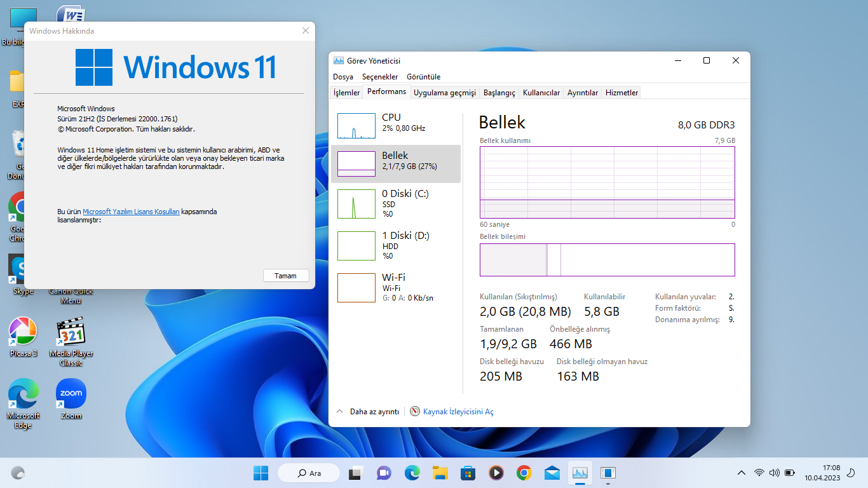The width and height of the screenshot is (868, 488).
Task: Click the 'Kullanılan yuvalar:' label
Action: pos(686,297)
